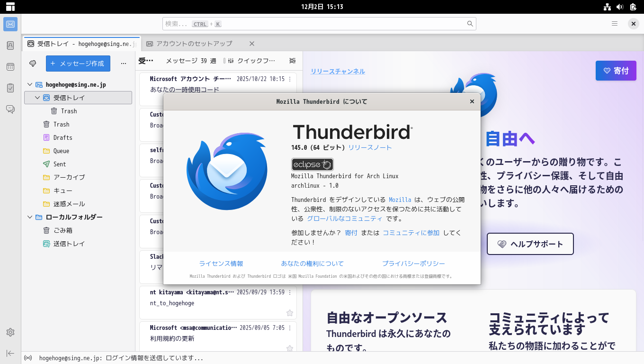
Task: Open the Tasks space icon
Action: click(10, 88)
